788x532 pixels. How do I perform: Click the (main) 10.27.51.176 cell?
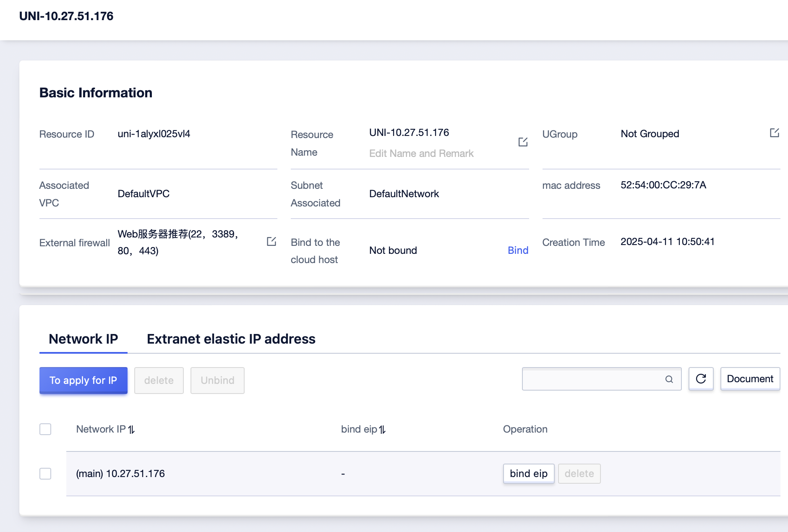pyautogui.click(x=120, y=474)
